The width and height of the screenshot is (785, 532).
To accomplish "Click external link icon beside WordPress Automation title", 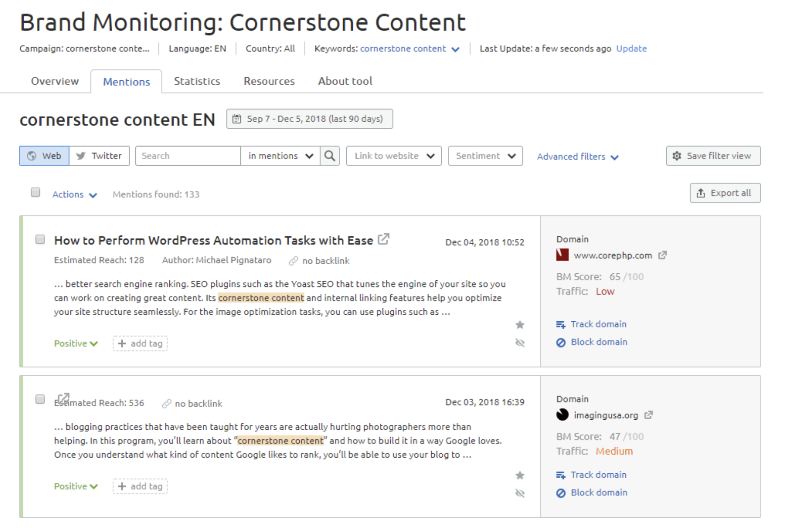I will coord(383,239).
